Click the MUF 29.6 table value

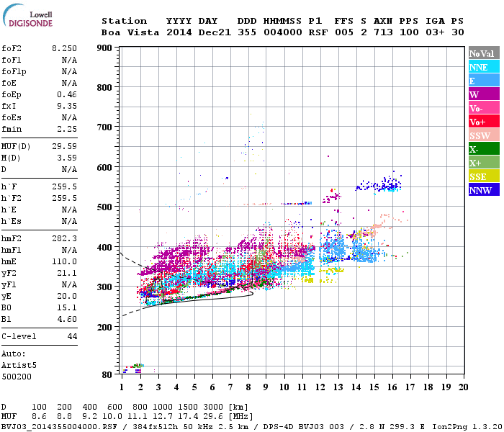(x=213, y=417)
